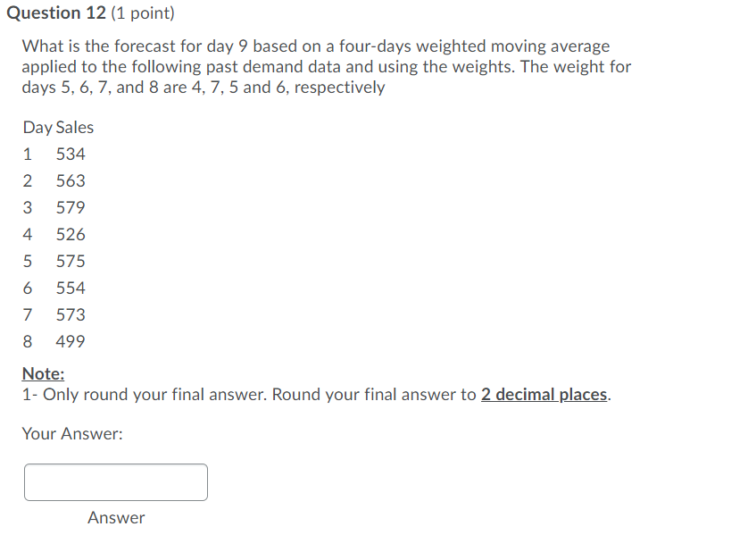The height and width of the screenshot is (535, 756).
Task: Select the sales value 534 for day 1
Action: click(71, 154)
